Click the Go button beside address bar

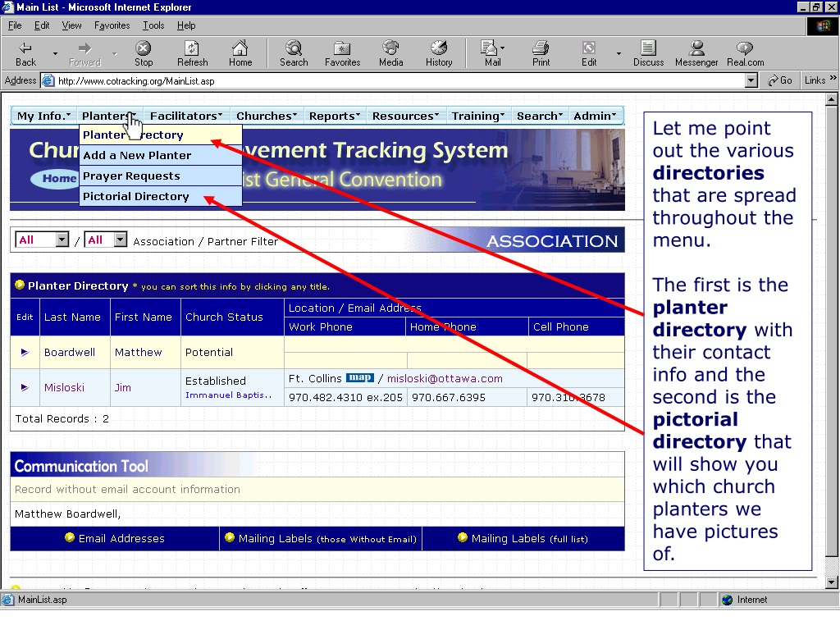(x=780, y=80)
